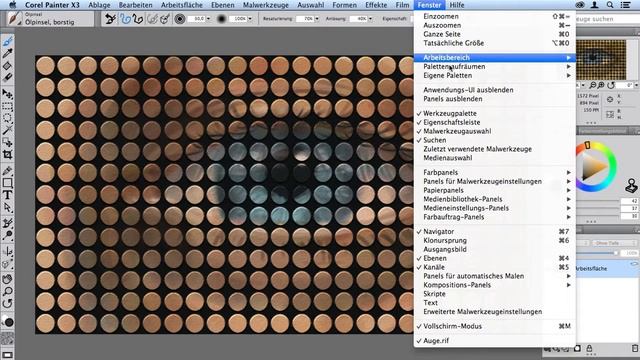Uncheck Werkzeugpalette in Fenster menu
Screen dimensions: 640x360
coord(495,113)
